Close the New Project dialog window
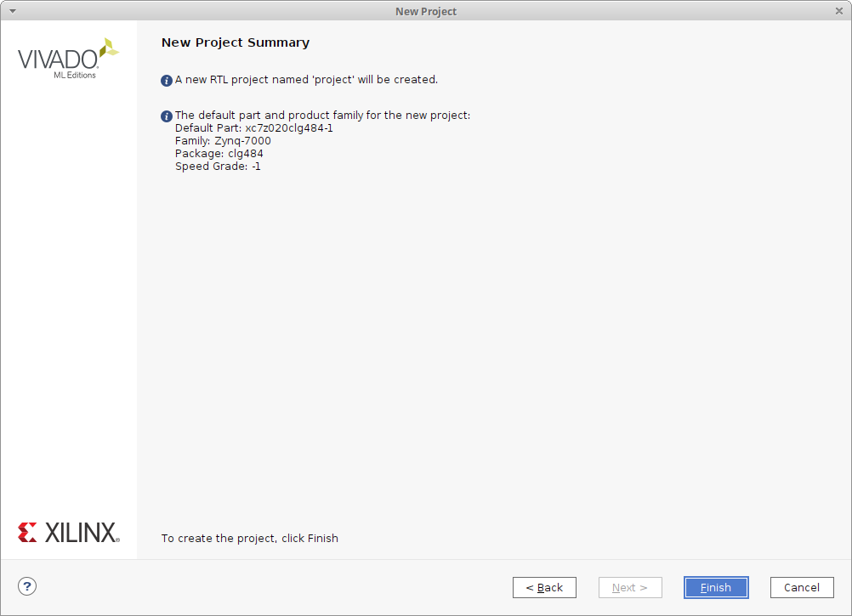Image resolution: width=852 pixels, height=616 pixels. pyautogui.click(x=839, y=11)
